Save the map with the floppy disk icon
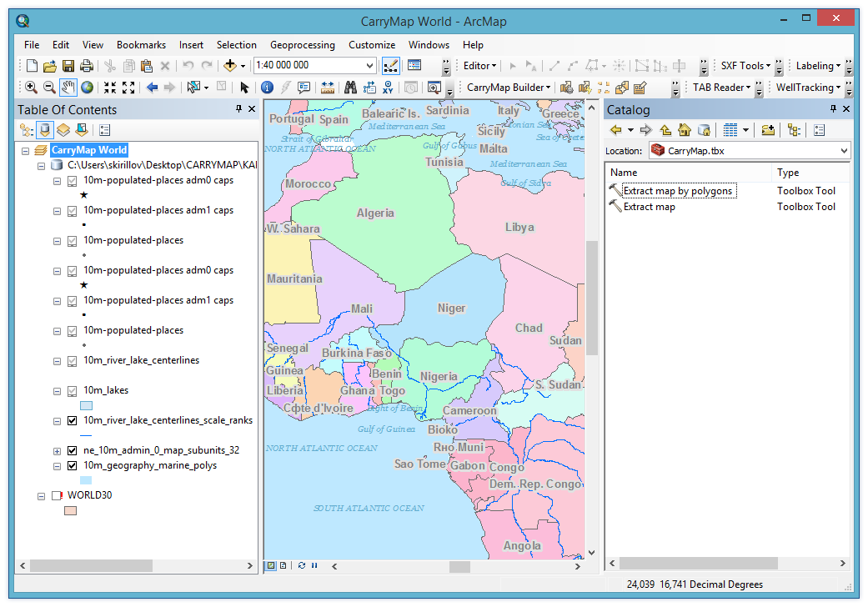 pos(68,66)
